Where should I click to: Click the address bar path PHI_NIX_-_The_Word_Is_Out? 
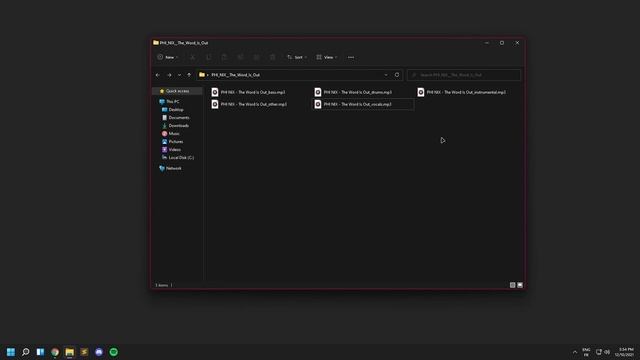coord(236,75)
